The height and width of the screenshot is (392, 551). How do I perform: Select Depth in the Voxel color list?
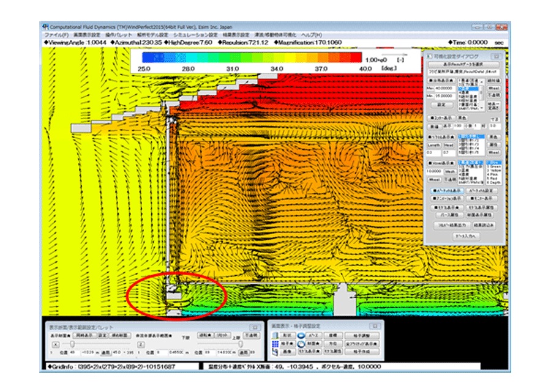[494, 182]
